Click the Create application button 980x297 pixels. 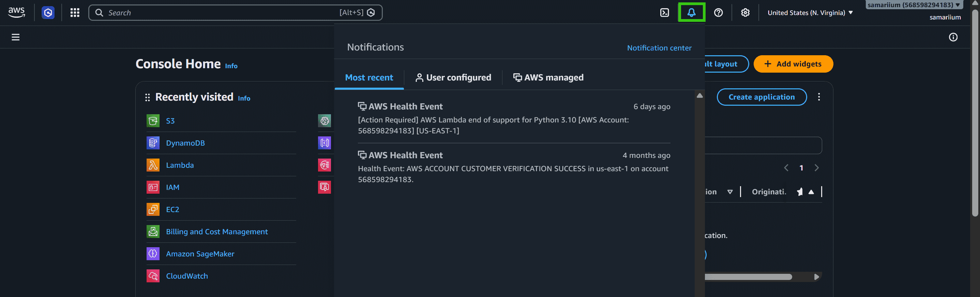pyautogui.click(x=762, y=97)
